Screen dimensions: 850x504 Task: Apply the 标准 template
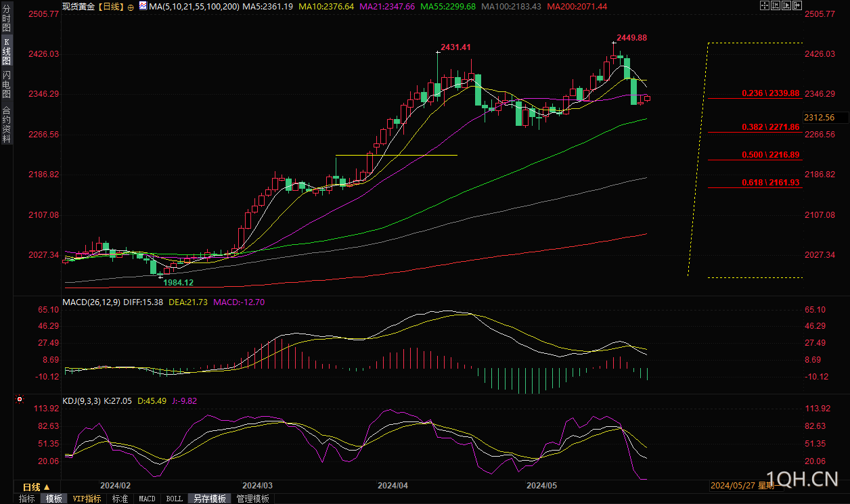click(120, 499)
